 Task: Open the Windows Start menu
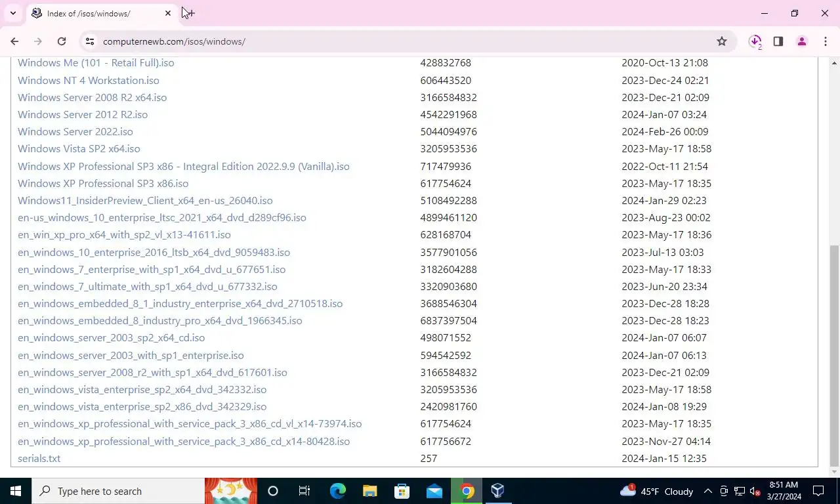16,491
